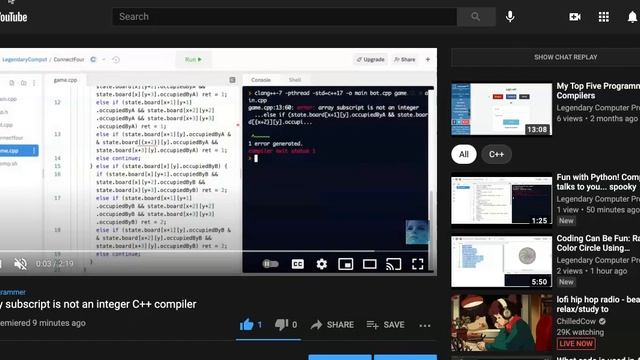Viewport: 640px width, 360px height.
Task: Click the history icon beside ConnectFour
Action: pos(116,60)
